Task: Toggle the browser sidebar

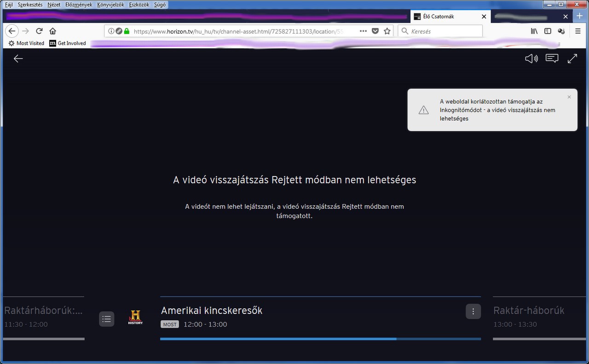Action: pyautogui.click(x=548, y=31)
